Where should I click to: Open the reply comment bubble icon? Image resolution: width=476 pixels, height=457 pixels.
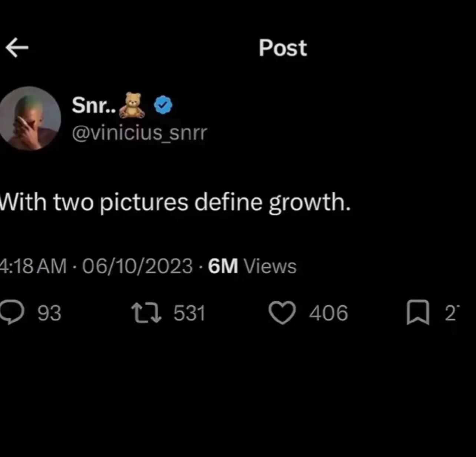[12, 313]
